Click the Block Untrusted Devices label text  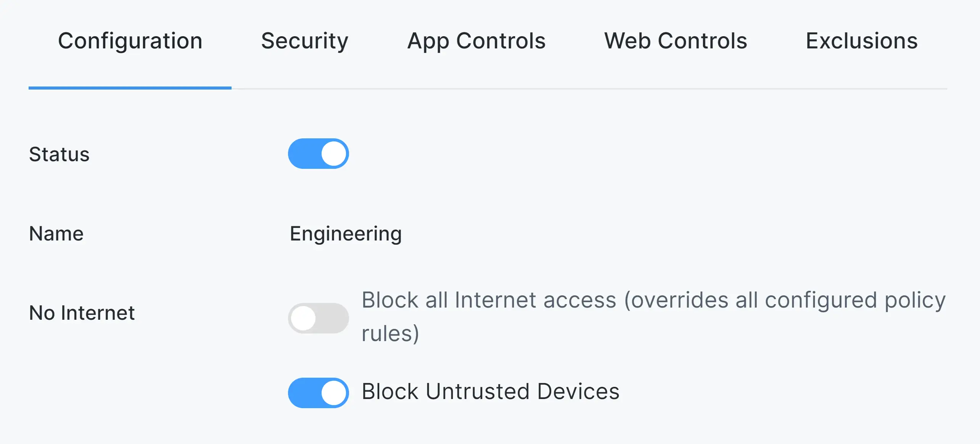click(490, 391)
